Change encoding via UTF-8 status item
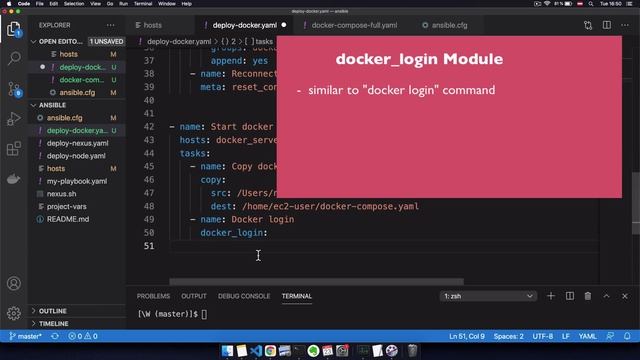Image resolution: width=640 pixels, height=360 pixels. (542, 336)
